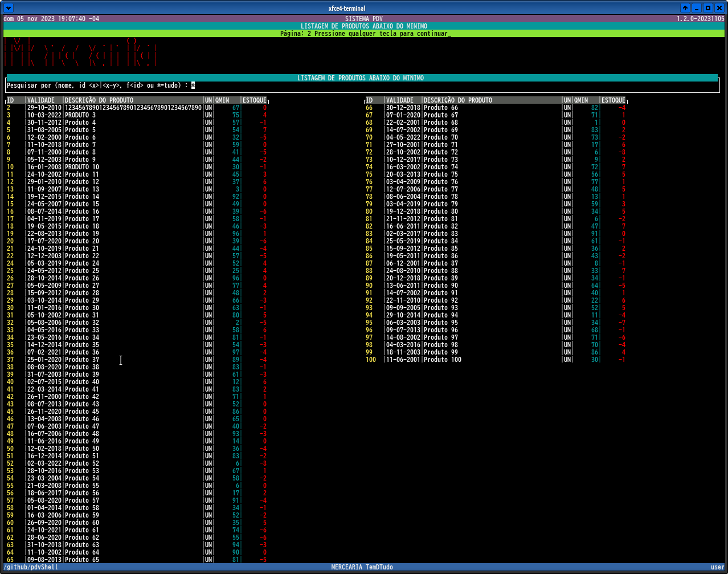Click the validity date '18-11-2003'
728x574 pixels.
tap(403, 352)
